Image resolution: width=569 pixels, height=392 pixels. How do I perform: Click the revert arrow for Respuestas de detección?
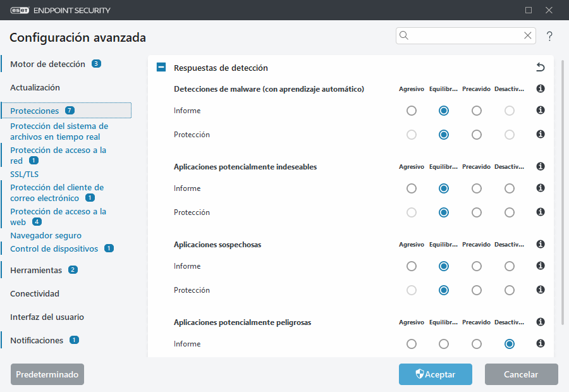pyautogui.click(x=539, y=67)
